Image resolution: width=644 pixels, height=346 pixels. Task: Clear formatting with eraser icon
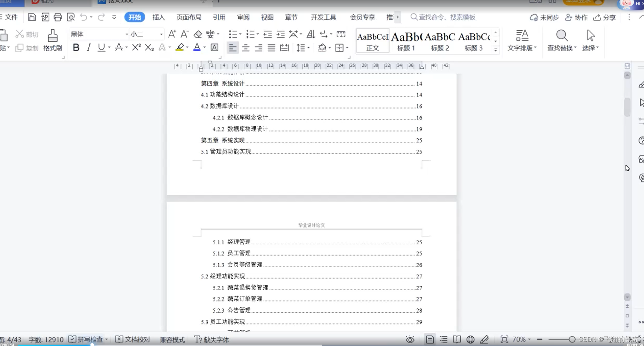click(198, 34)
